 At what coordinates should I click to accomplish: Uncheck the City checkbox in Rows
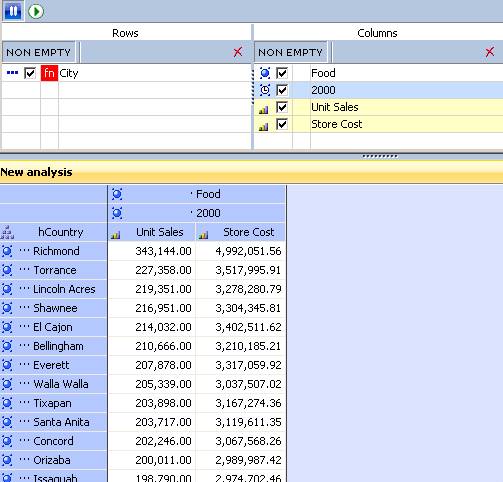[x=30, y=73]
